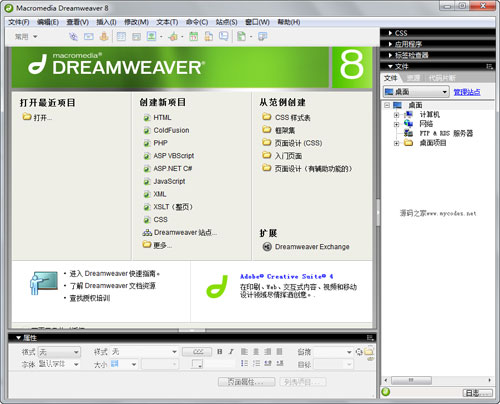The image size is (500, 404).
Task: Click the 更多... folder icon
Action: pyautogui.click(x=147, y=245)
